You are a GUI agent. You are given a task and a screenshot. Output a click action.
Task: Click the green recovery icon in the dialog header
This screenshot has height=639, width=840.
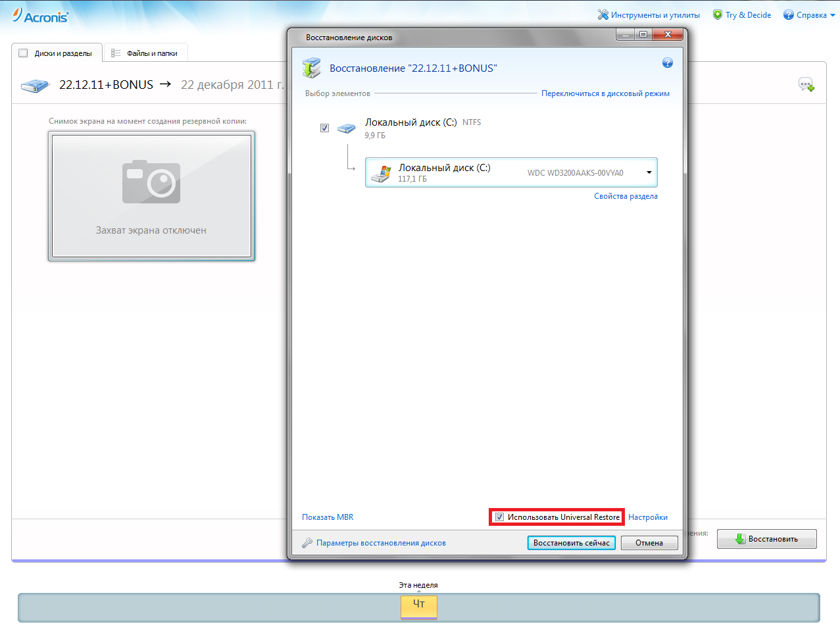pyautogui.click(x=312, y=68)
